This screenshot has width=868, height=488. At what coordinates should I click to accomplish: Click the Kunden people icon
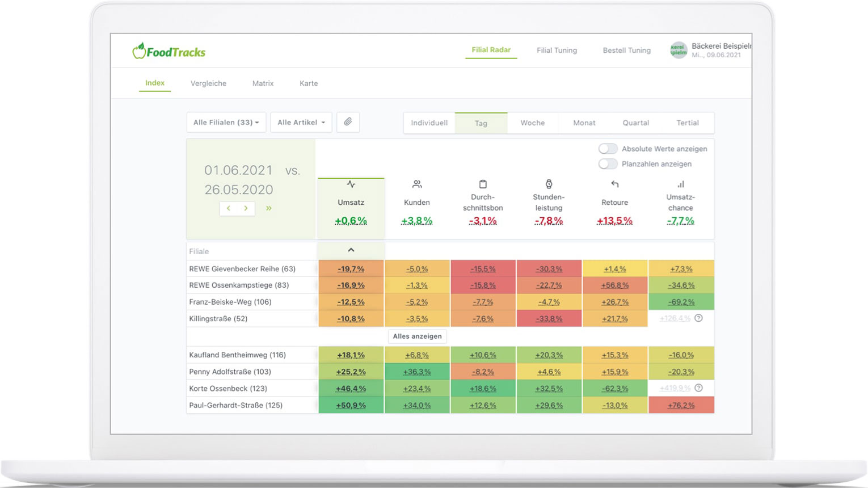417,184
